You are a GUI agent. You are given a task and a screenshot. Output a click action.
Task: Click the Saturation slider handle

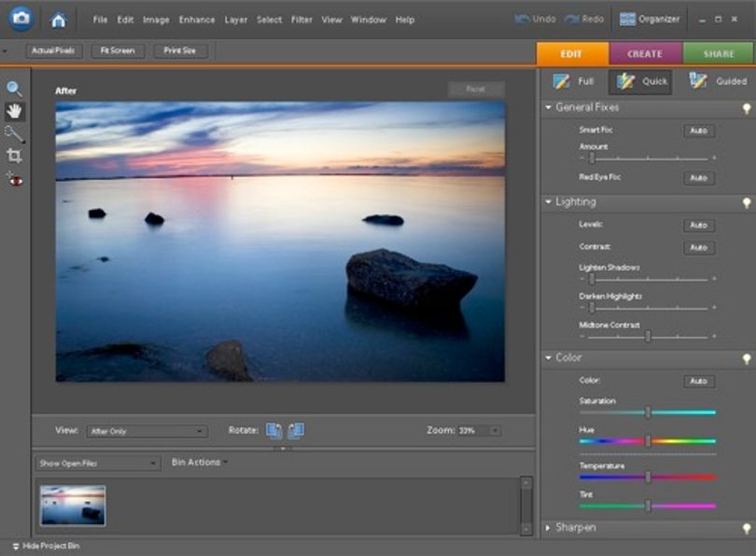(648, 412)
